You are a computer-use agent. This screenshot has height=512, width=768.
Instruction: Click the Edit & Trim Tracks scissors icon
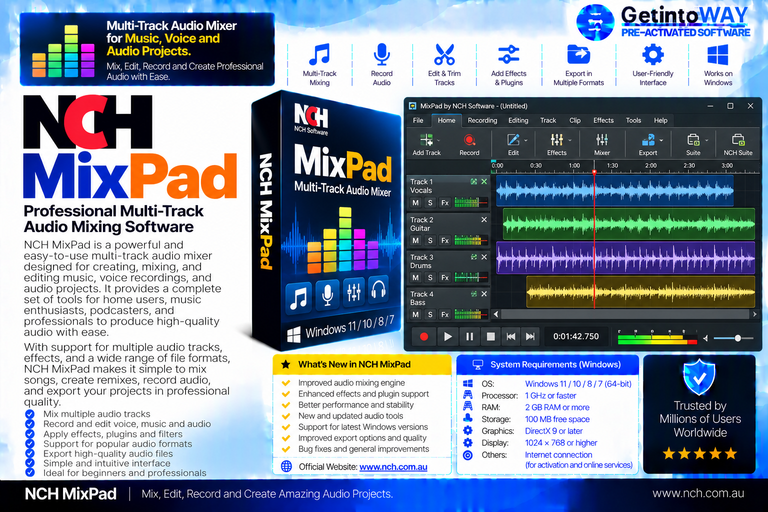tap(444, 55)
